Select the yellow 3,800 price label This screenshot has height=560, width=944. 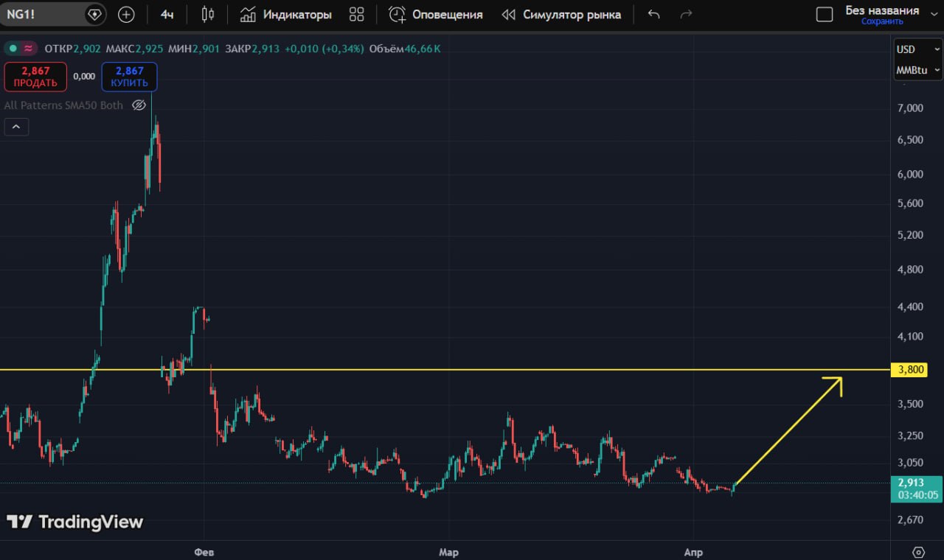tap(912, 370)
